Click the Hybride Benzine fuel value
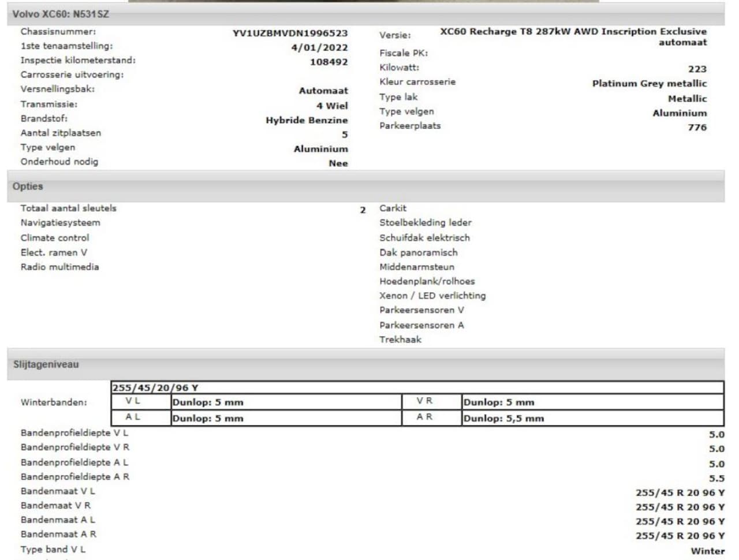This screenshot has width=739, height=560. click(x=307, y=120)
